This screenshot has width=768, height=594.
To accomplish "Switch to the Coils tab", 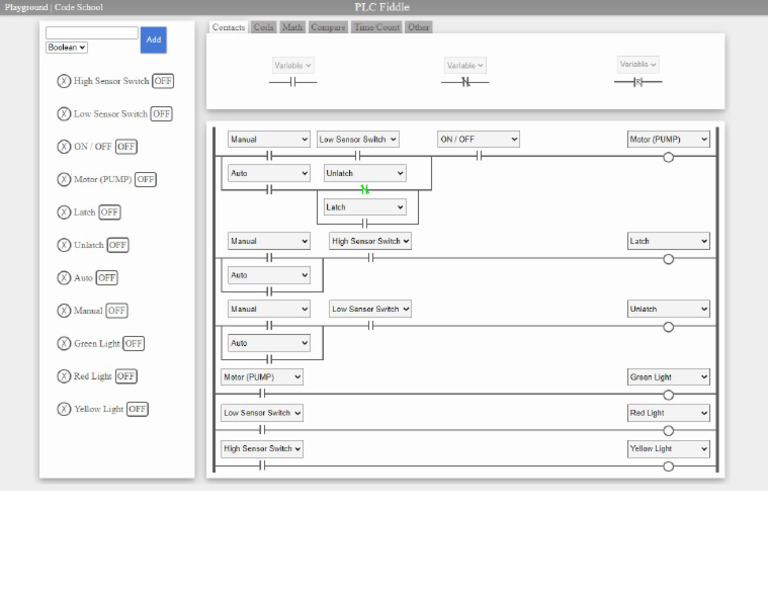I will coord(263,27).
